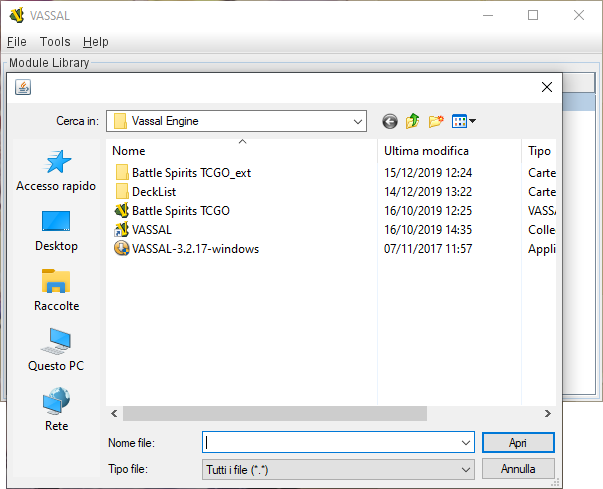
Task: Click the VASSAL app icon in title bar
Action: [x=17, y=15]
